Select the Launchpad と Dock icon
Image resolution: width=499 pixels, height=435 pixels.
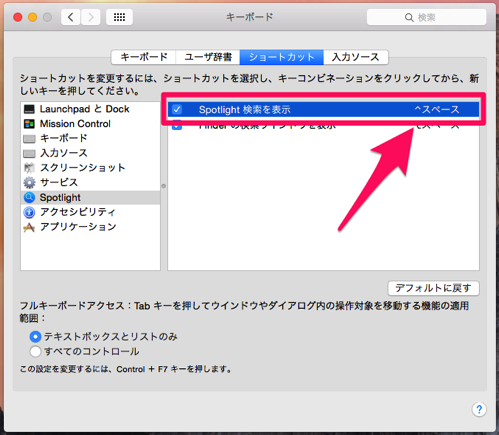[29, 109]
